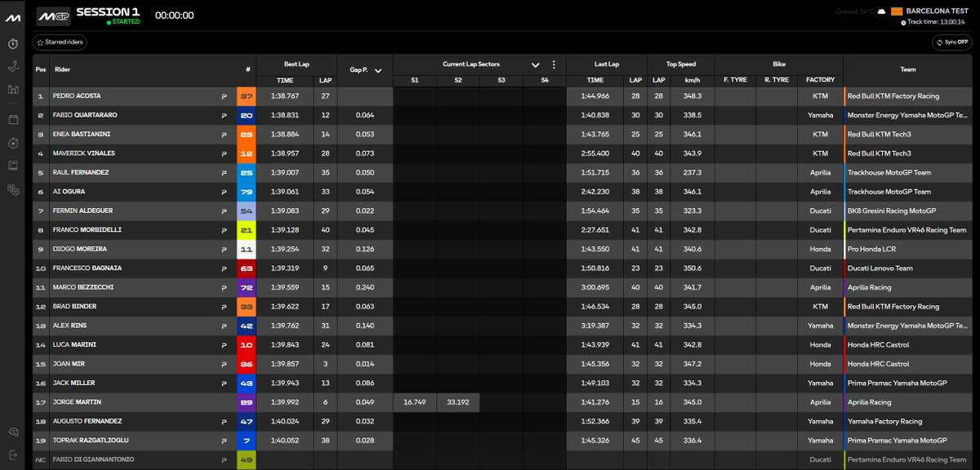Open the news reader icon in sidebar
Image resolution: width=980 pixels, height=470 pixels.
(12, 166)
